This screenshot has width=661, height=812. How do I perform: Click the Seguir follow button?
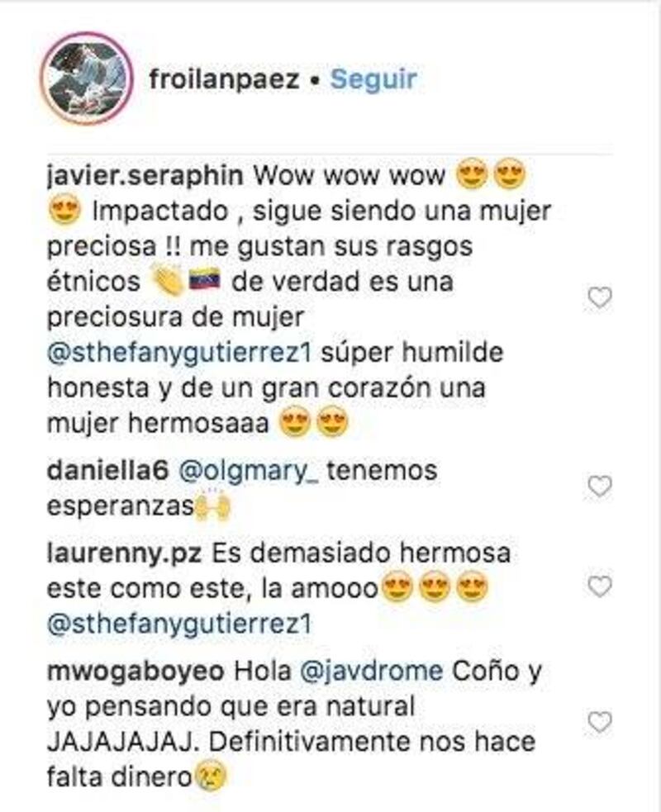click(x=373, y=79)
